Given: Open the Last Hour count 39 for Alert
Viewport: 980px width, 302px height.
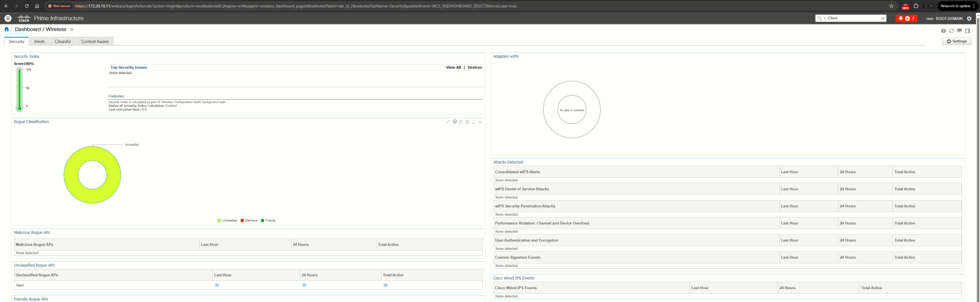Looking at the screenshot, I should pos(216,285).
